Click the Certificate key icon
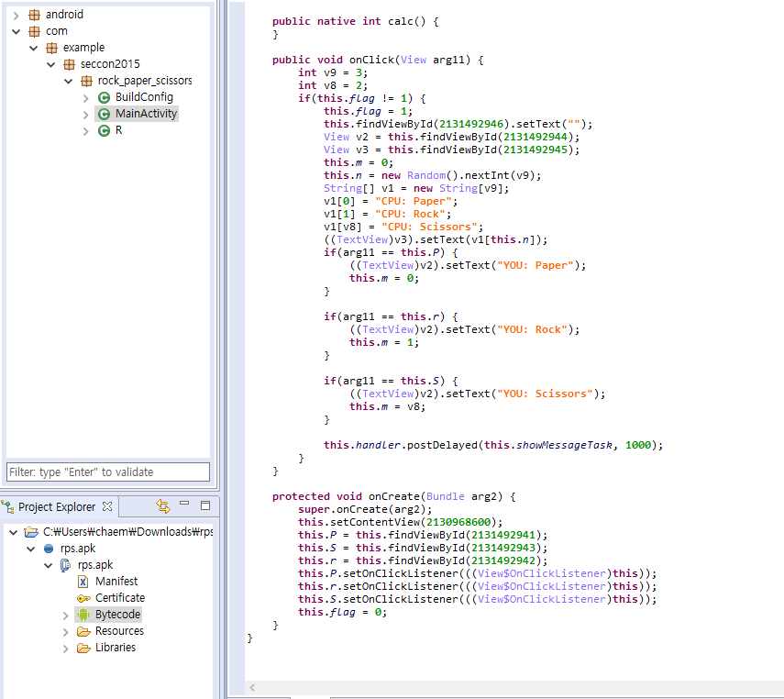 pos(83,598)
